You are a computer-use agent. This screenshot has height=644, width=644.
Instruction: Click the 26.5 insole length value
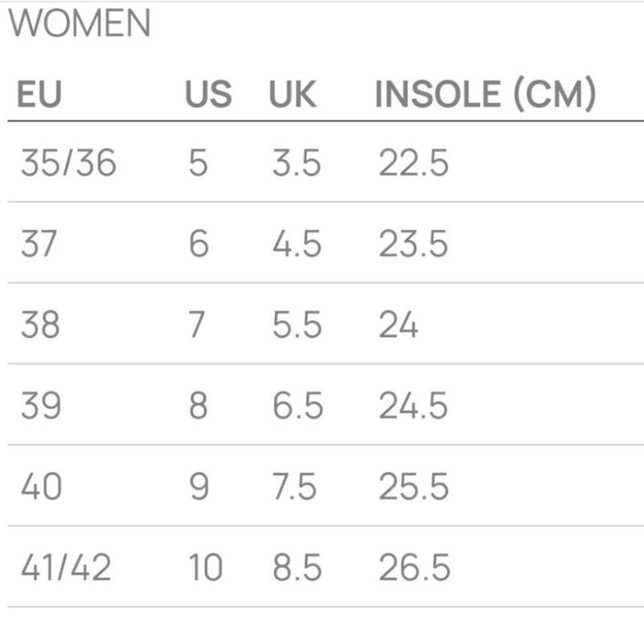coord(413,568)
